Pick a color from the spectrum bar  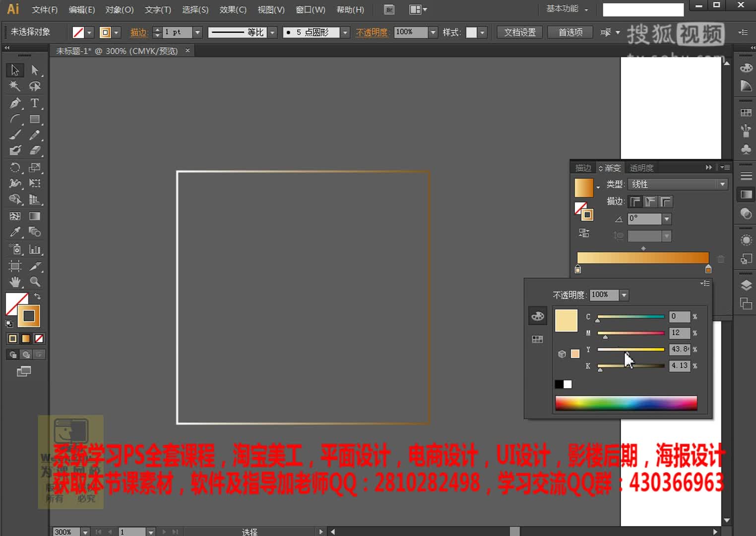coord(626,403)
